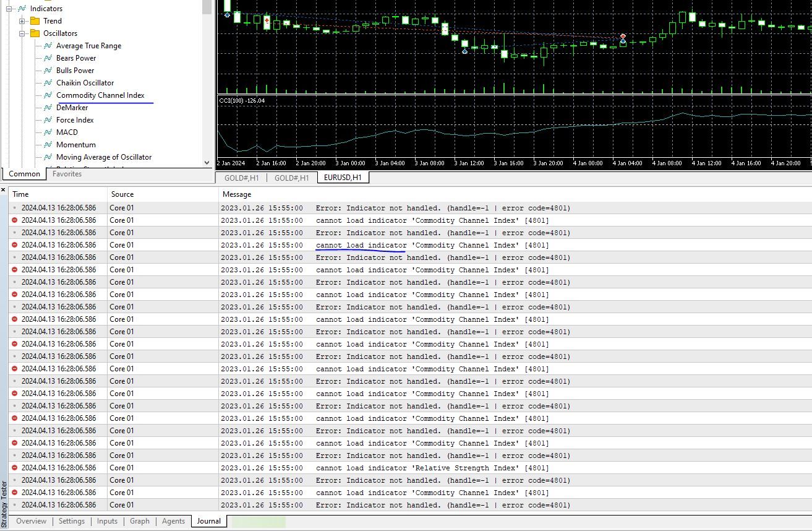
Task: Click the Navigator scrollbar down arrow
Action: 207,163
